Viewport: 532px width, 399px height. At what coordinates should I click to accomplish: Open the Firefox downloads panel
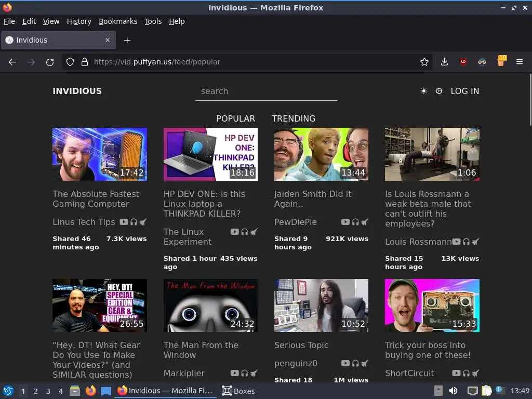(445, 62)
